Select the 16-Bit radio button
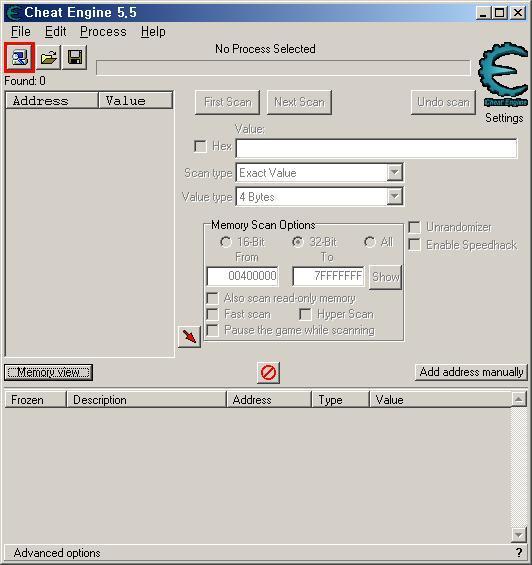 tap(226, 242)
